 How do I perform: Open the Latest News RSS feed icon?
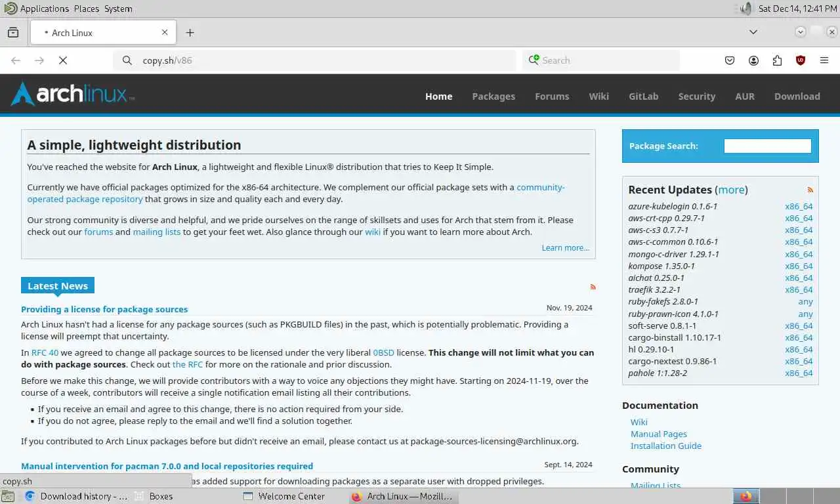click(593, 287)
